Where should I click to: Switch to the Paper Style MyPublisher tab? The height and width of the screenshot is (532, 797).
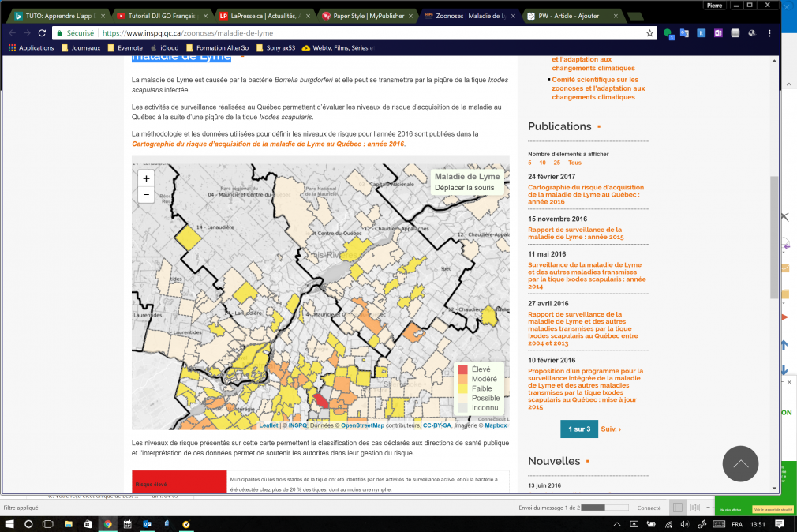coord(369,16)
